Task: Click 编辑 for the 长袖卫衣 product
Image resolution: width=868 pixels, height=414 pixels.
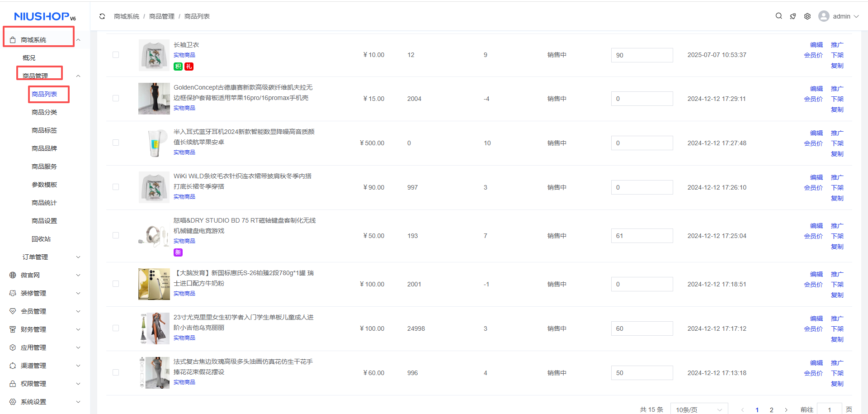Action: click(x=816, y=45)
